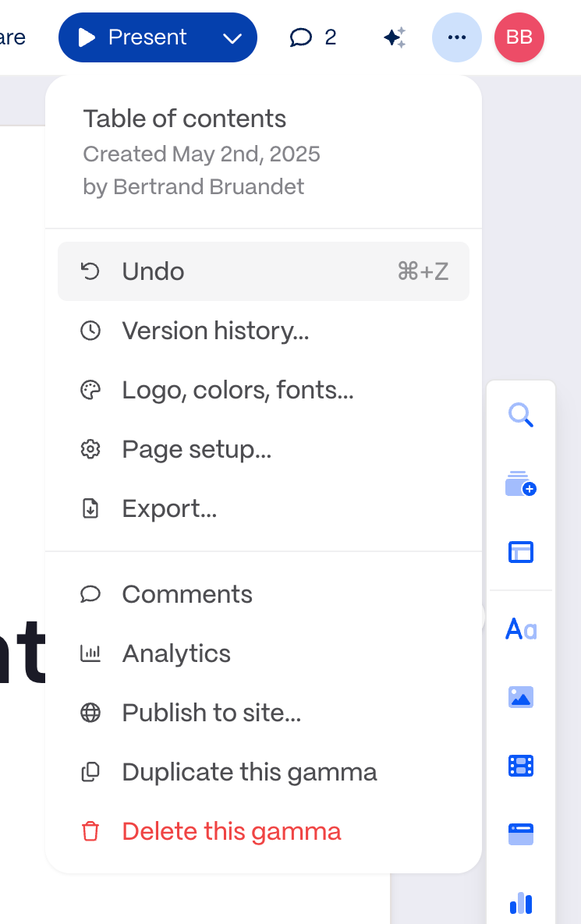Open the AI sparkle assistant icon
Image resolution: width=581 pixels, height=924 pixels.
394,37
